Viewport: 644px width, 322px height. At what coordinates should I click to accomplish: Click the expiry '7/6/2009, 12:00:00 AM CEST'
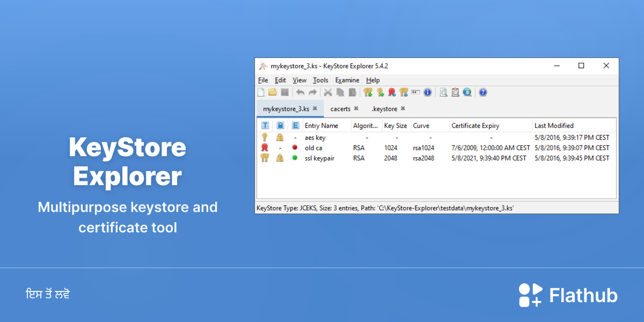(x=491, y=148)
